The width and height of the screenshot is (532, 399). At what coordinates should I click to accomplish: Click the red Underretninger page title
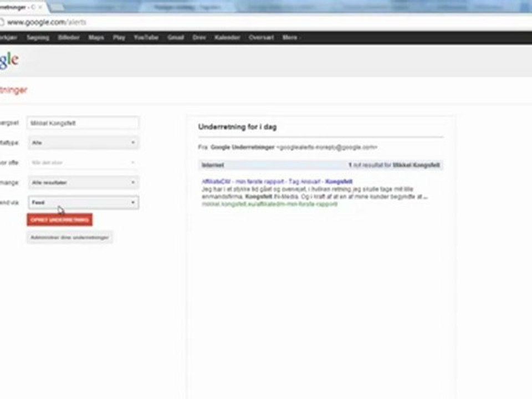13,90
